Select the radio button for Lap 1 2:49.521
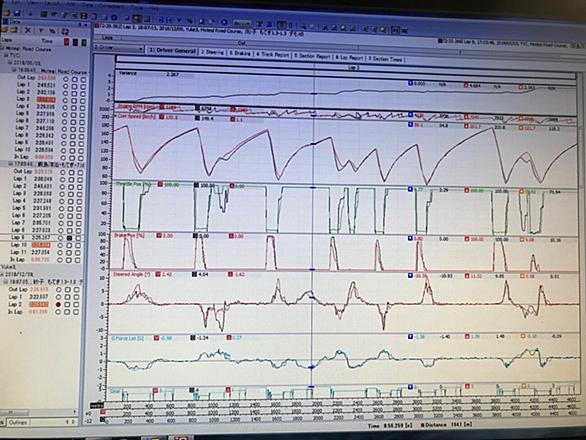 coord(66,86)
